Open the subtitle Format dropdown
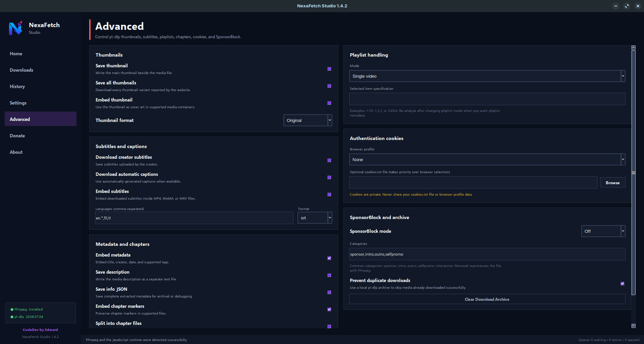644x344 pixels. [x=315, y=218]
